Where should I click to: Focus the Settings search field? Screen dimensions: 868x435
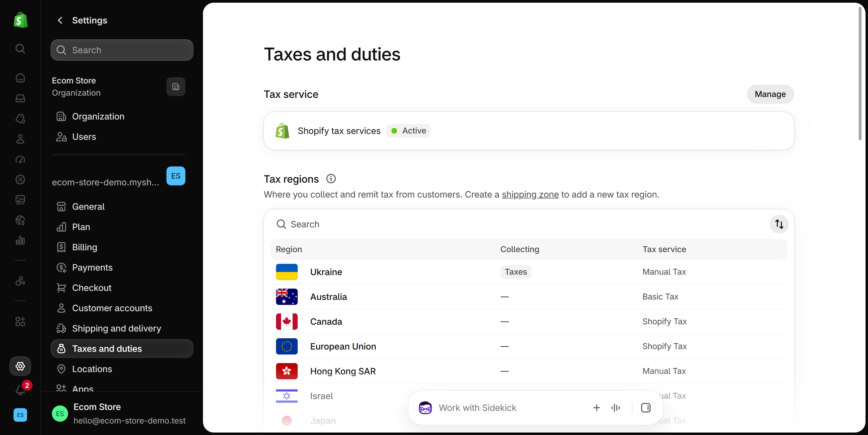122,50
